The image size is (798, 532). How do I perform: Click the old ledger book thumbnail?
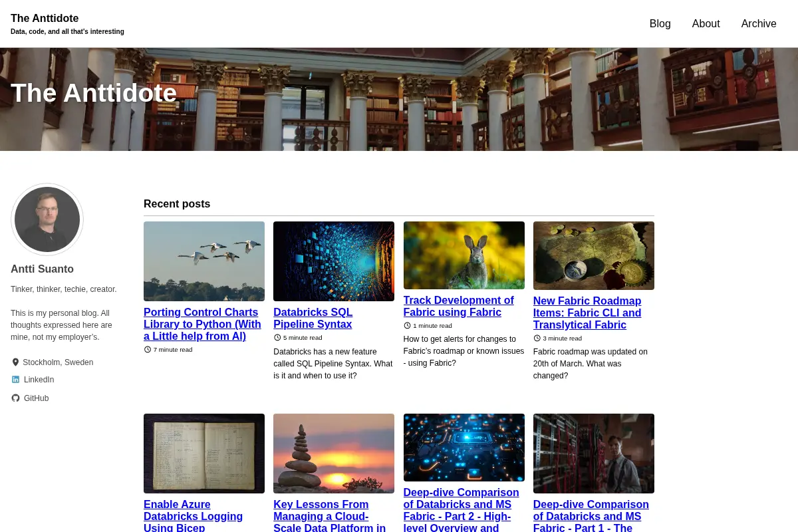point(204,454)
